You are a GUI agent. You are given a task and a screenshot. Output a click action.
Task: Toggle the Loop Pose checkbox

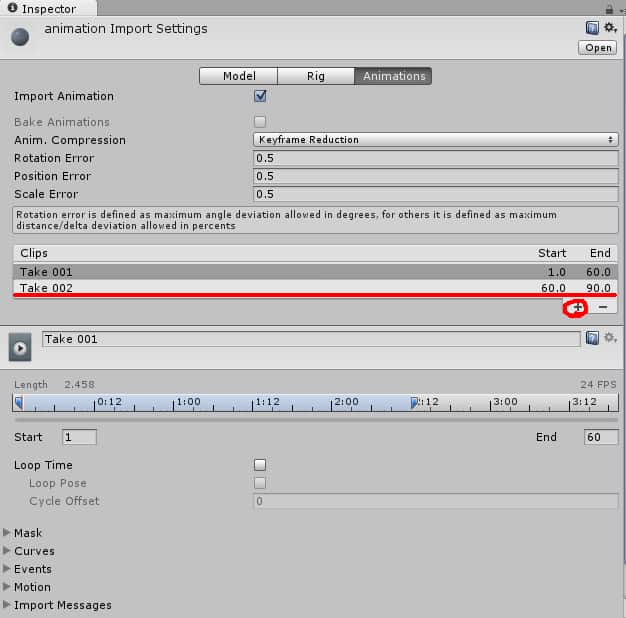(260, 483)
